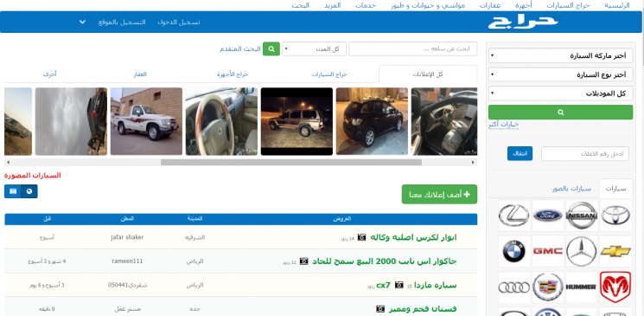Click the Hummer brand logo

click(581, 287)
